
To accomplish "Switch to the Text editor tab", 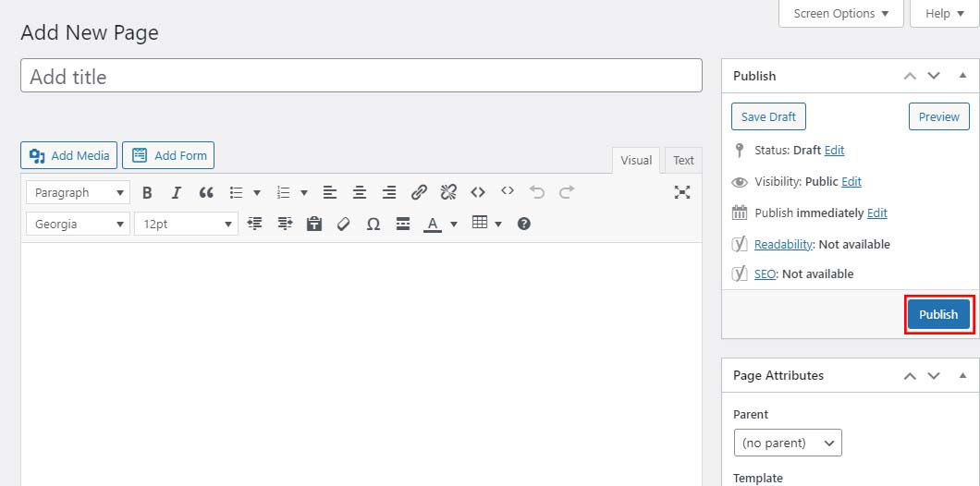I will (x=684, y=161).
